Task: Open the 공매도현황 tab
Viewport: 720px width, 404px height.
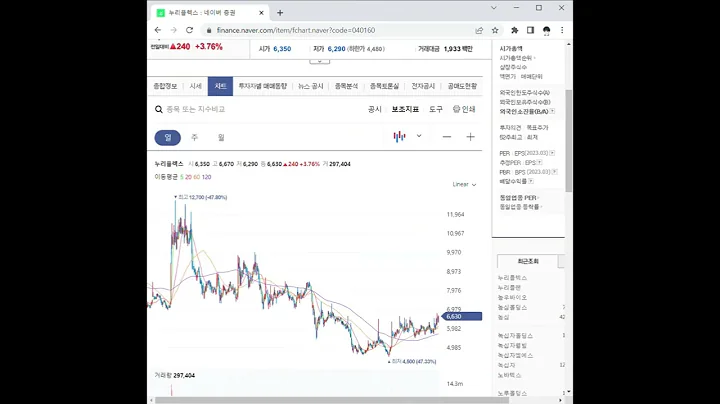Action: coord(462,86)
